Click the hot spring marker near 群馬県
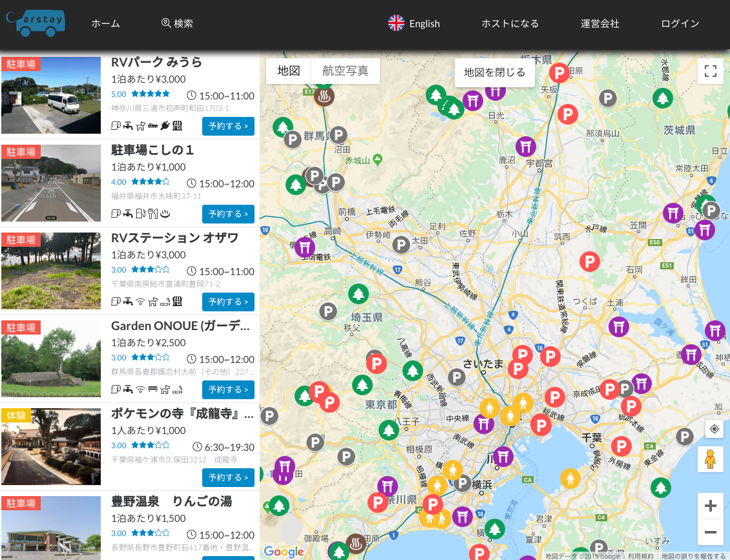730x560 pixels. (324, 97)
